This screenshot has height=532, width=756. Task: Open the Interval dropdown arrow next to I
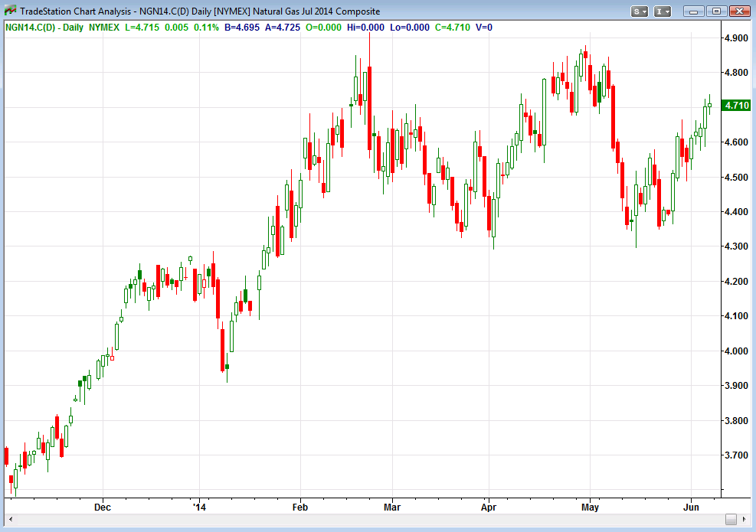click(667, 11)
